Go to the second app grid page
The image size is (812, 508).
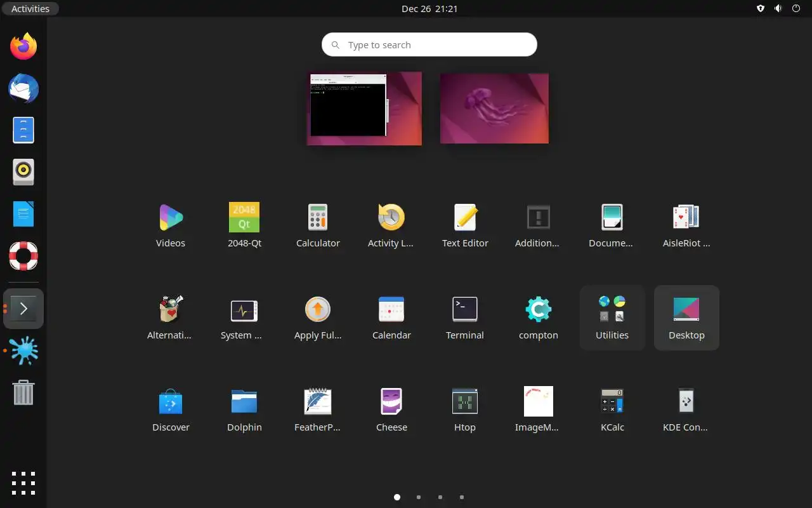click(419, 497)
